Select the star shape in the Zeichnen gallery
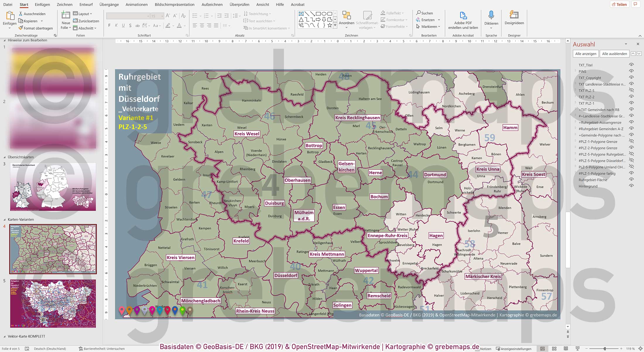This screenshot has width=644, height=352. click(x=330, y=26)
